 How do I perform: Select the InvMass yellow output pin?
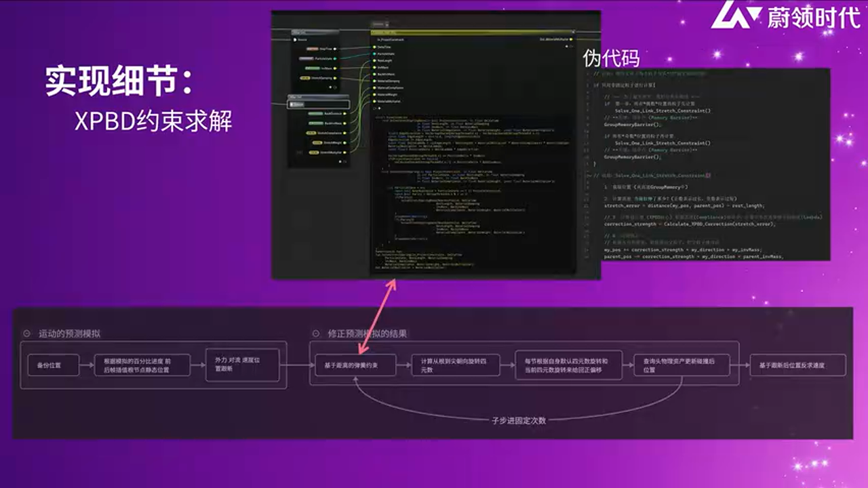pyautogui.click(x=334, y=68)
